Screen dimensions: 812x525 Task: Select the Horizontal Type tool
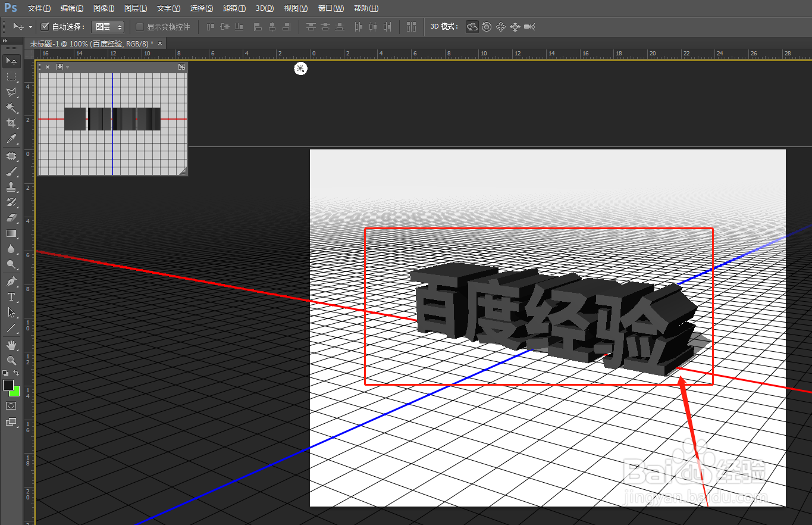pos(11,297)
